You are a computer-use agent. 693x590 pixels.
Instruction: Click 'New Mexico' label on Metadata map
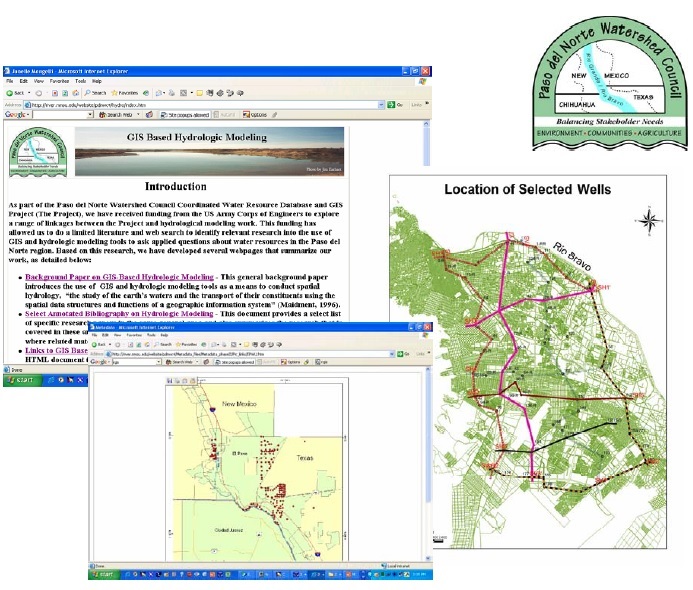239,403
